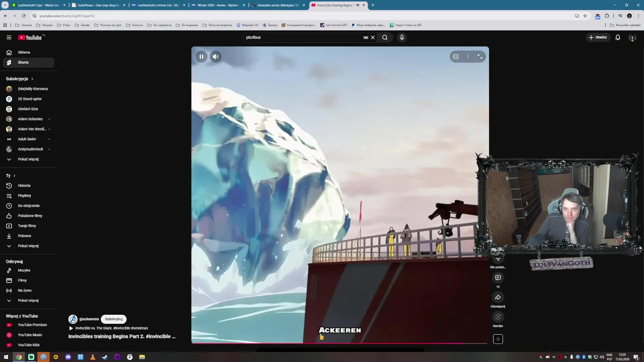Open the 20 Stand-upów subscription
644x362 pixels.
click(x=28, y=99)
